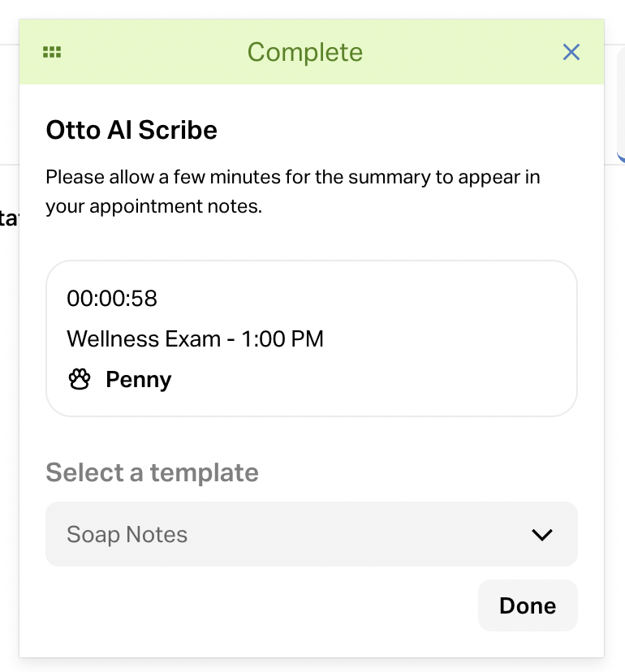Click the partially hidden text behind the dialog

click(x=8, y=219)
